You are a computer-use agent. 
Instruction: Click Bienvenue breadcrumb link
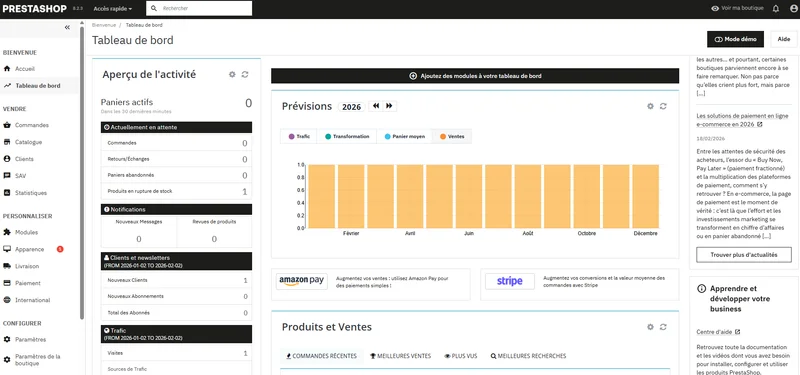(104, 24)
